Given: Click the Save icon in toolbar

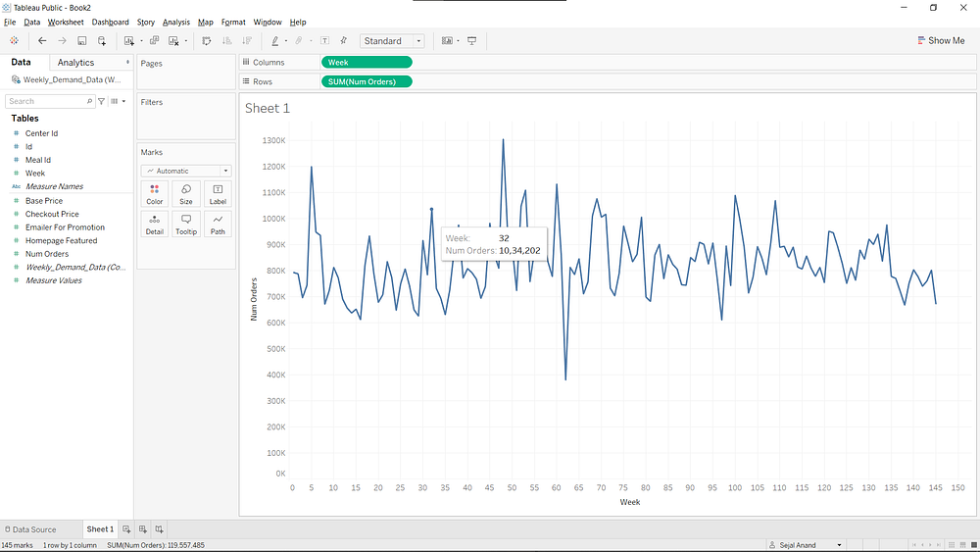Looking at the screenshot, I should click(81, 41).
